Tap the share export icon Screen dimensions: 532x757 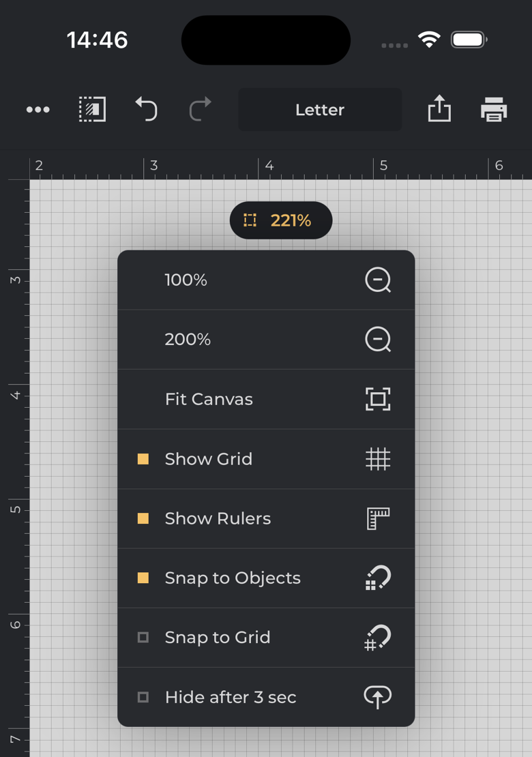[439, 109]
